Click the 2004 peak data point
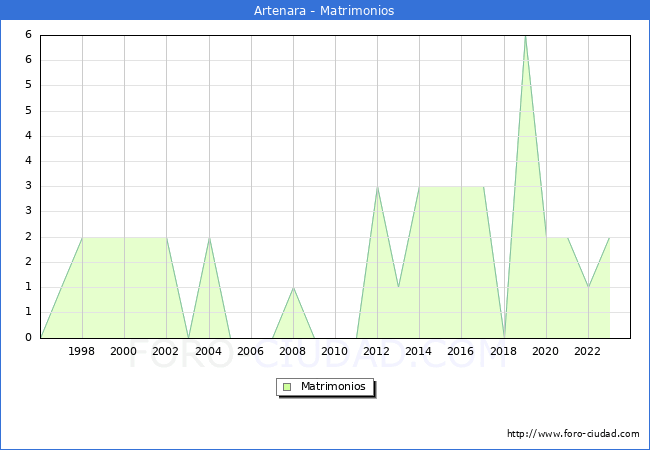Image resolution: width=650 pixels, height=450 pixels. [209, 237]
